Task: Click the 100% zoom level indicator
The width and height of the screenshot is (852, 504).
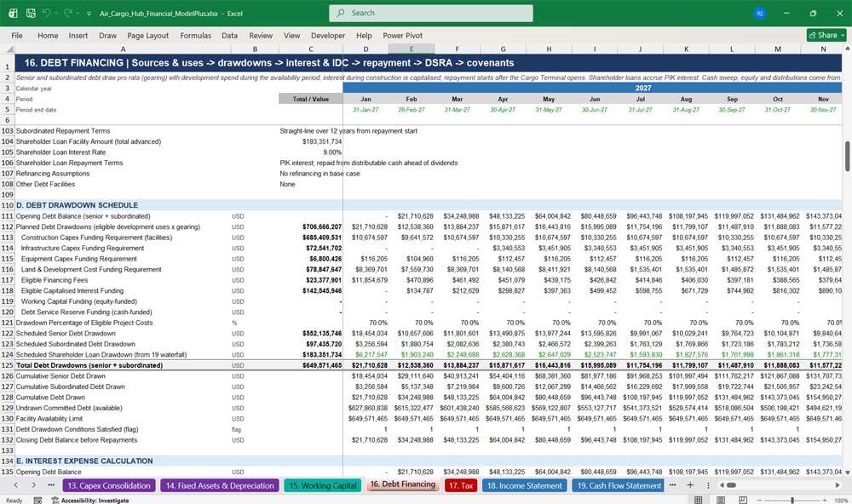Action: tap(841, 501)
